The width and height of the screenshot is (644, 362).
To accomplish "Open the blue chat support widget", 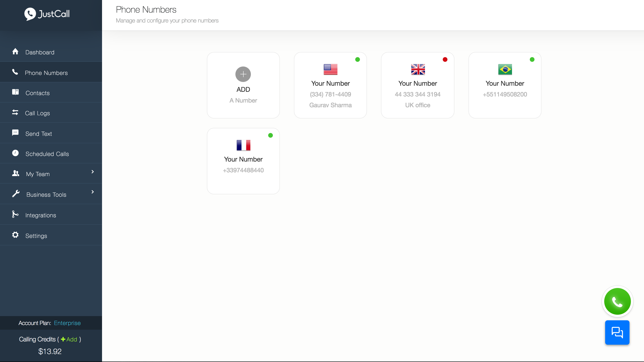I will (617, 332).
